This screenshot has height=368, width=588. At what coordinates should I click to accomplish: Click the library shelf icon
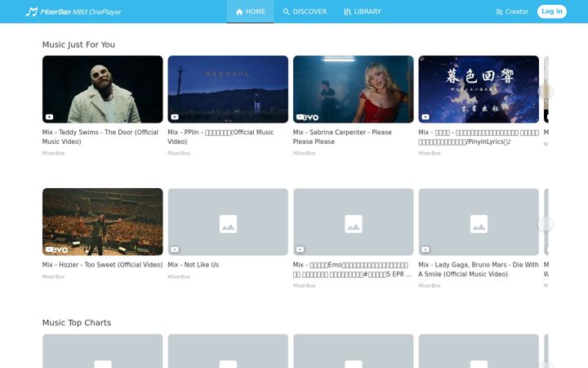[348, 12]
